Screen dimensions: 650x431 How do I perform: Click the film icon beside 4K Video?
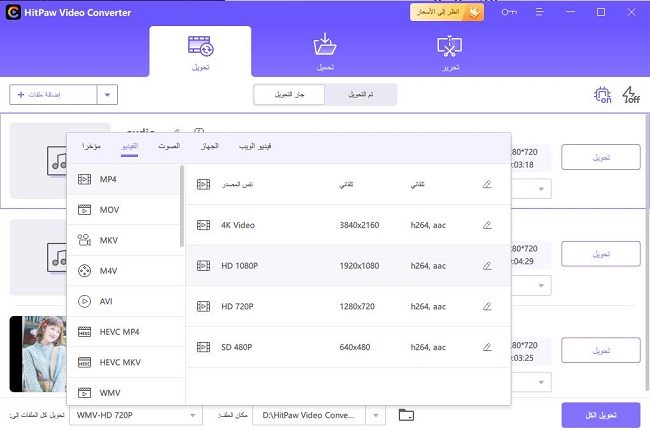coord(203,225)
